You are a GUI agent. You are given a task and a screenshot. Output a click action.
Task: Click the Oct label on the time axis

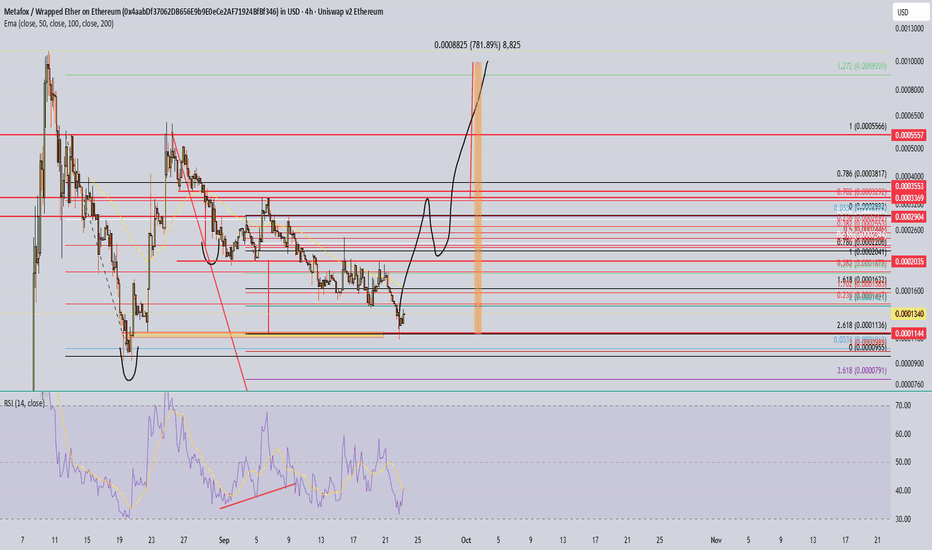(466, 540)
